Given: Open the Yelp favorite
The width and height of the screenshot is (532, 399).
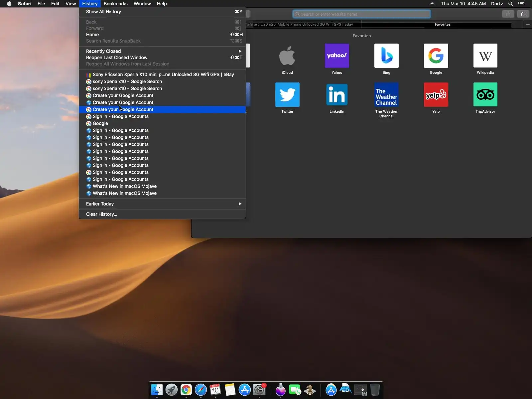Looking at the screenshot, I should point(436,95).
